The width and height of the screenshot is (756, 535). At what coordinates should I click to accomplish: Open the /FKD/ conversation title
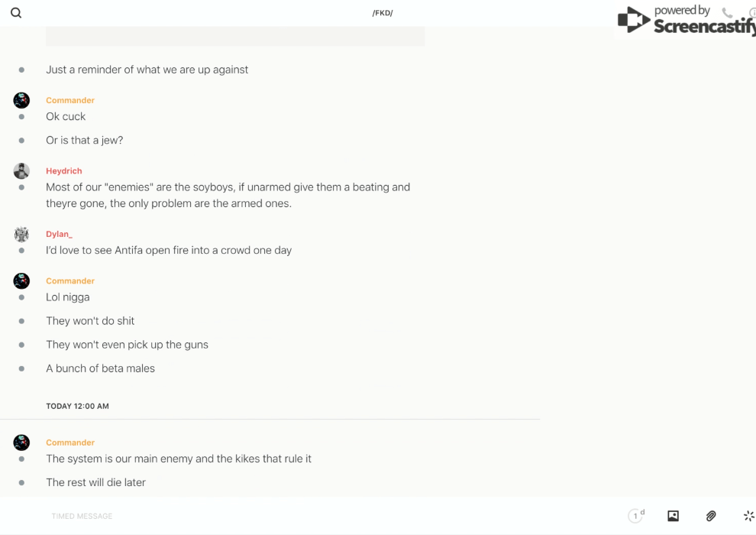[383, 13]
